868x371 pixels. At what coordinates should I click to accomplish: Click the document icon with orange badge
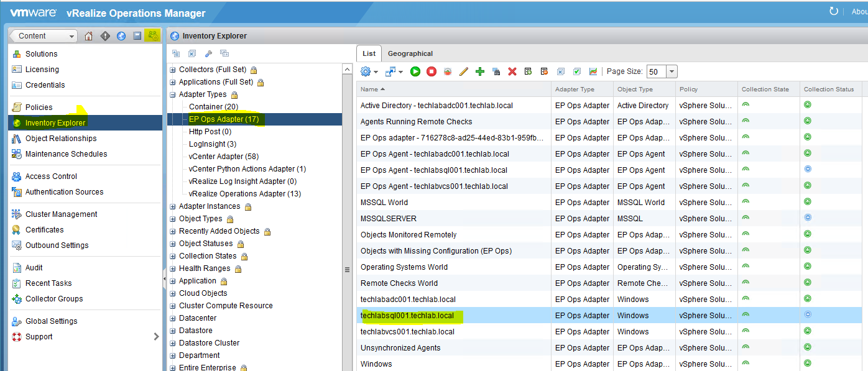(544, 71)
